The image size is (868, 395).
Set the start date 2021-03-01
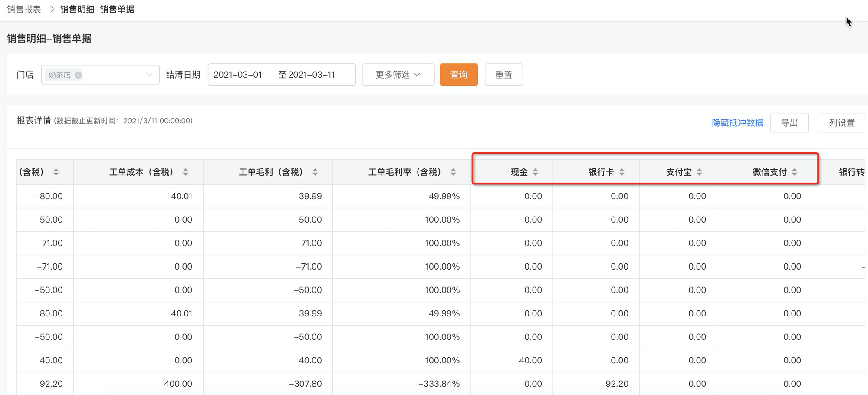pos(238,75)
